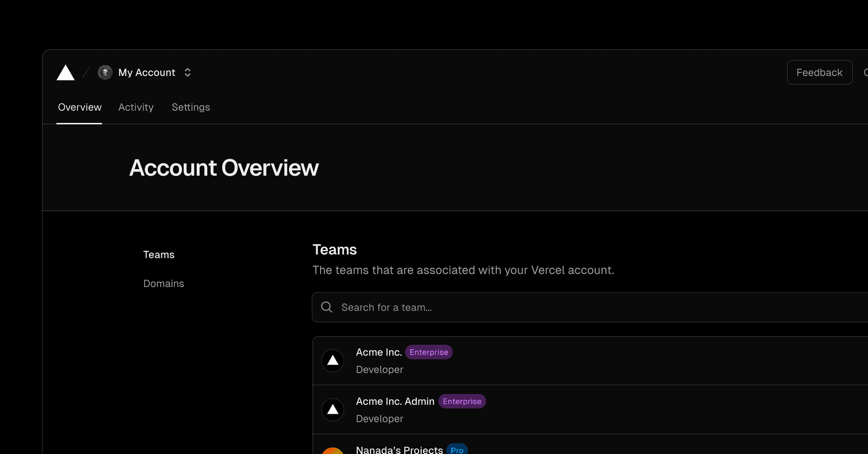Click the Acme Inc. Admin team avatar
Viewport: 868px width, 454px height.
(x=333, y=410)
